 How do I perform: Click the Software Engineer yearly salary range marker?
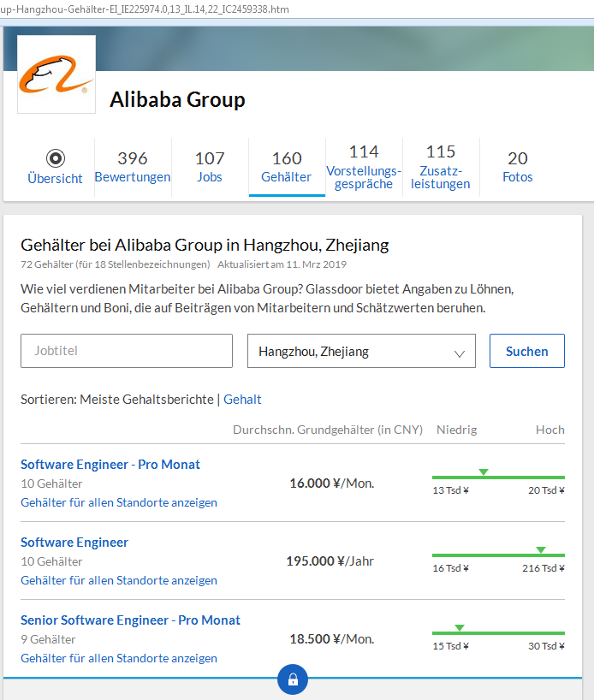click(540, 550)
